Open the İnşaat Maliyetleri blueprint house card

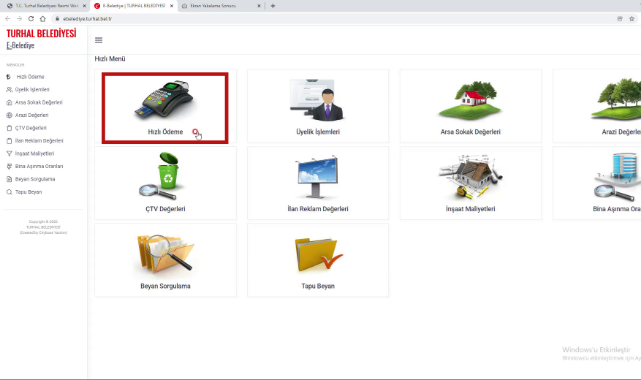471,183
